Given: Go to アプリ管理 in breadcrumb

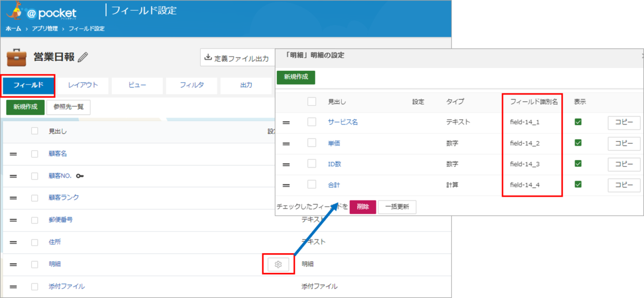Looking at the screenshot, I should coord(45,29).
